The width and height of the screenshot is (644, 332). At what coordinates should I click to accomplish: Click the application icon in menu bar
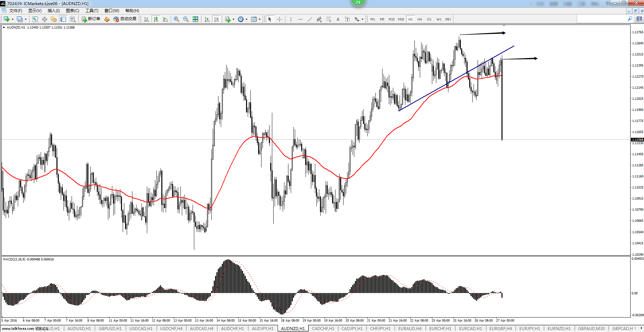pyautogui.click(x=4, y=11)
